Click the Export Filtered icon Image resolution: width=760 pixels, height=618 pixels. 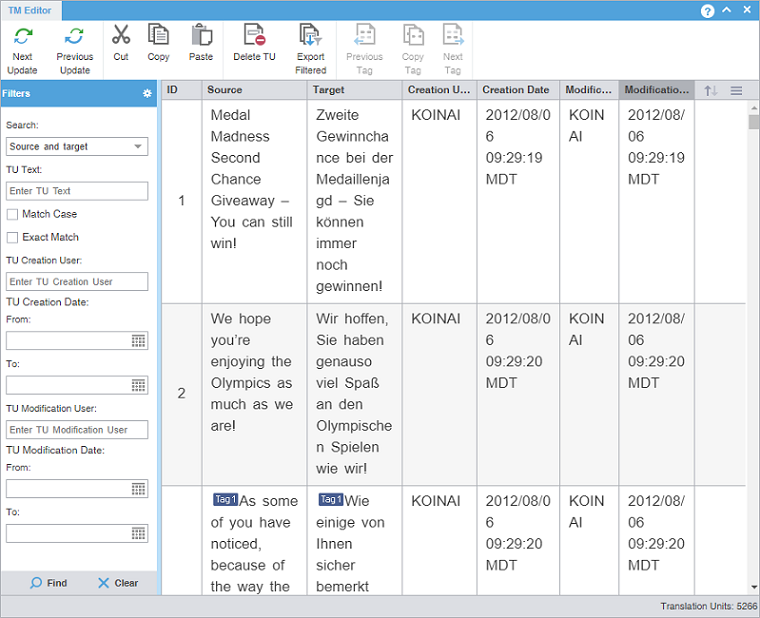[x=310, y=35]
